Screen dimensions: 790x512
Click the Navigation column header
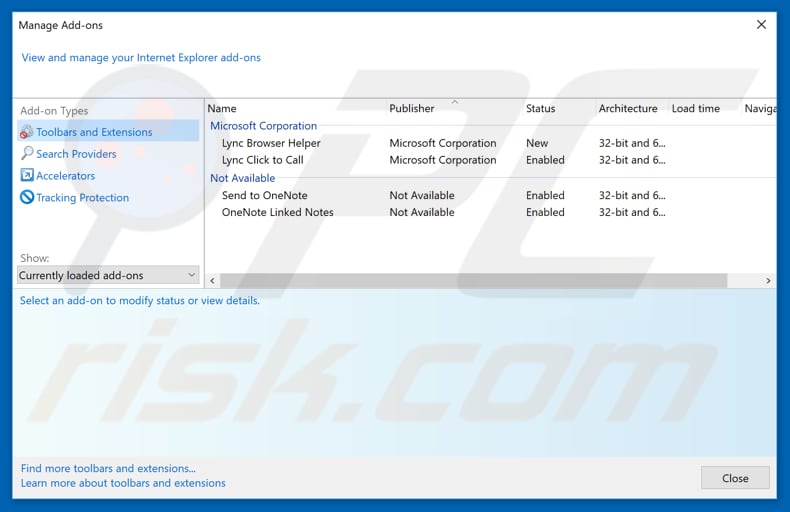pos(760,108)
